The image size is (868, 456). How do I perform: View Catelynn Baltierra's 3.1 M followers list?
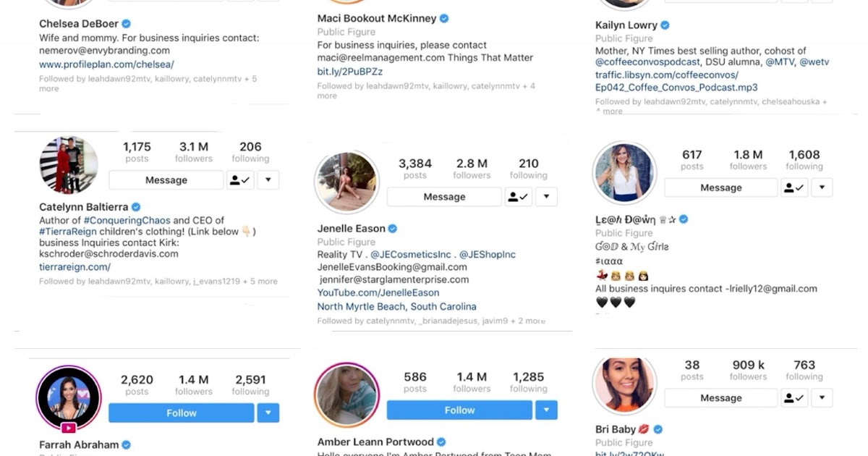tap(194, 152)
